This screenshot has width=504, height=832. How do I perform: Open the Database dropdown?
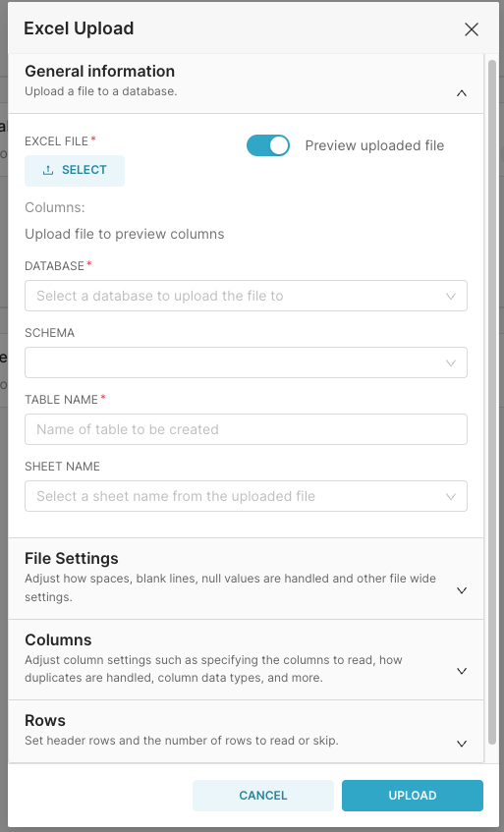[246, 296]
